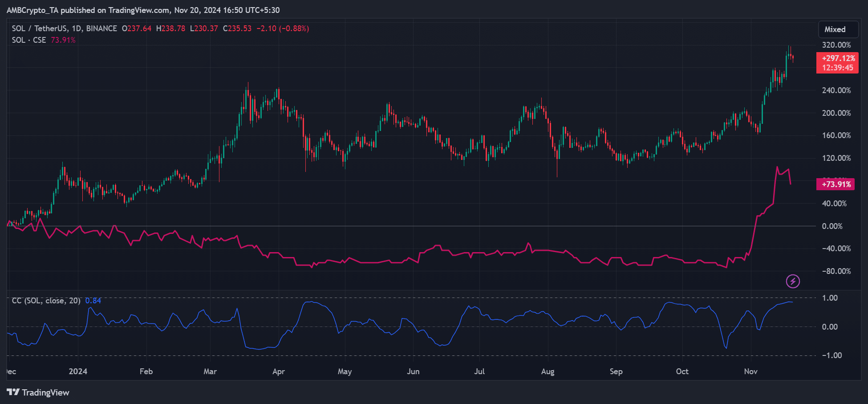Click the C235.53 close price value
The height and width of the screenshot is (404, 868).
[237, 29]
